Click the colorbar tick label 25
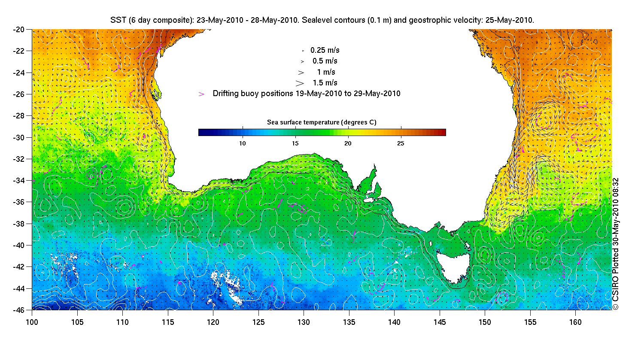644x339 pixels. coord(401,142)
